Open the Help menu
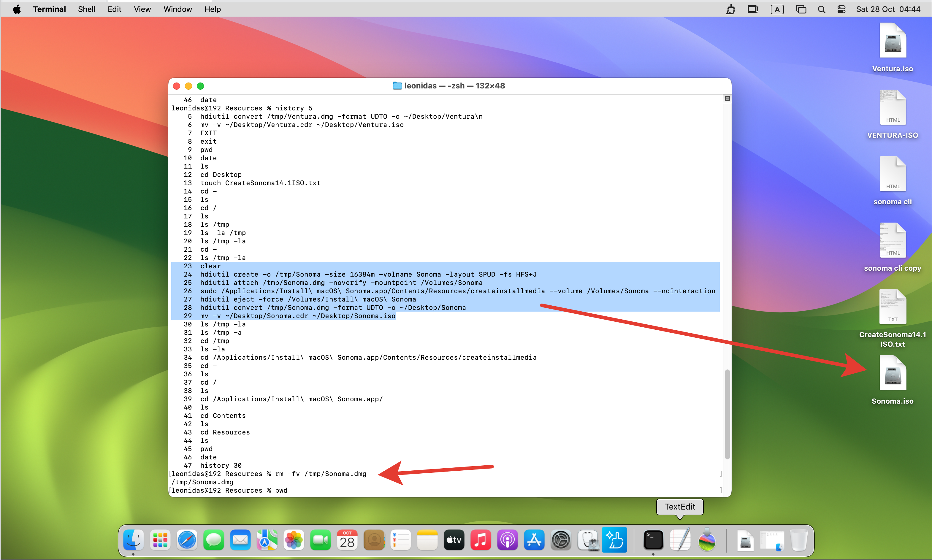This screenshot has height=560, width=932. pos(213,9)
